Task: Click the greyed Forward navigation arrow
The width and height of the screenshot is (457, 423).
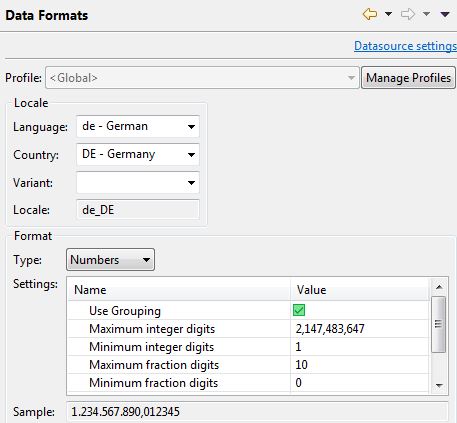Action: [408, 14]
